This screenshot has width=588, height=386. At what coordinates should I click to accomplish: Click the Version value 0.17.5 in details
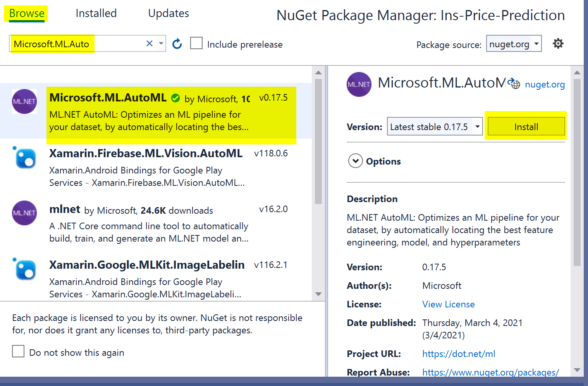tap(434, 267)
